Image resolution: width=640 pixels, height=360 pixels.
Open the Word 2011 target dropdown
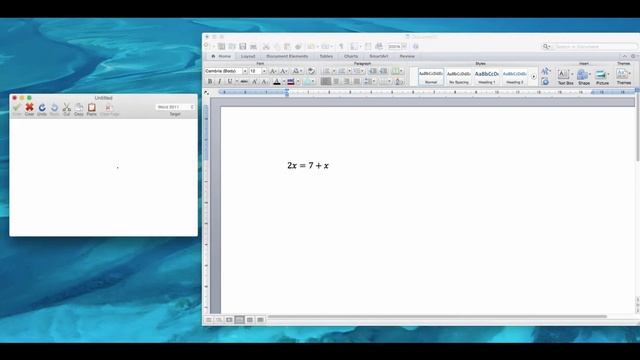click(175, 107)
